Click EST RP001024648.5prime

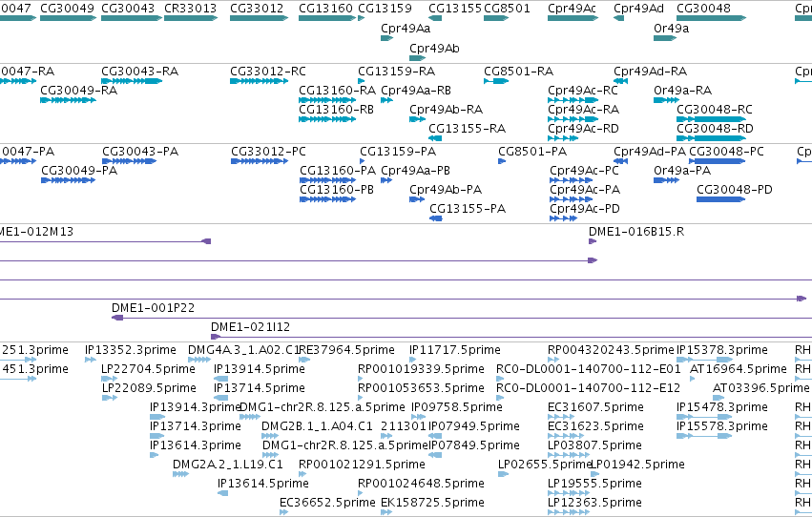pos(361,493)
